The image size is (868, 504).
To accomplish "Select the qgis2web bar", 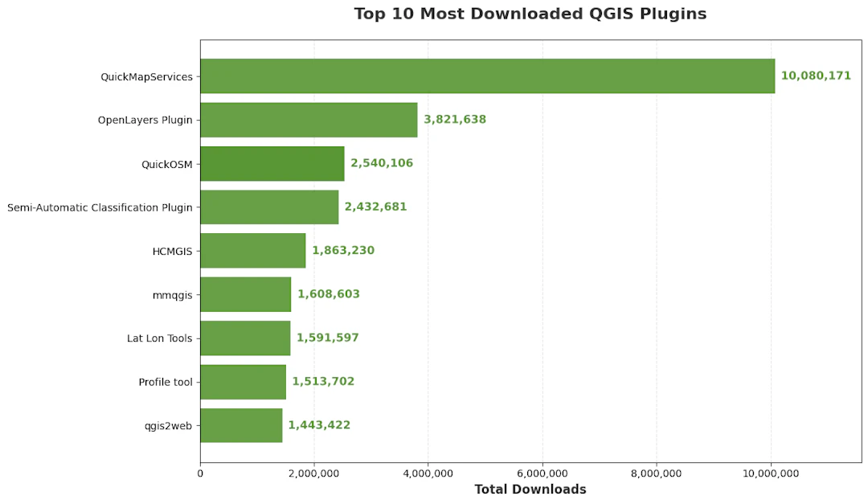I will tap(241, 425).
